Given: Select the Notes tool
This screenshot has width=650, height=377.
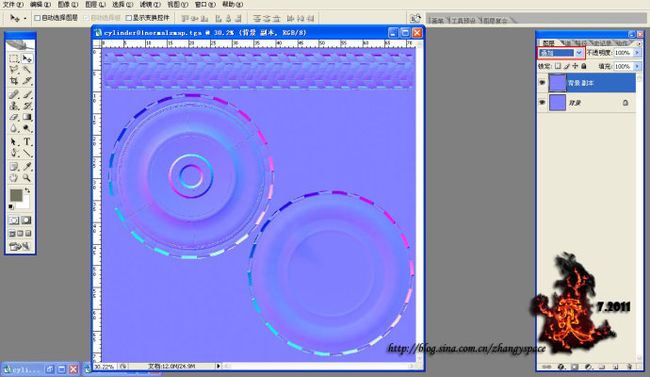Looking at the screenshot, I should [14, 167].
